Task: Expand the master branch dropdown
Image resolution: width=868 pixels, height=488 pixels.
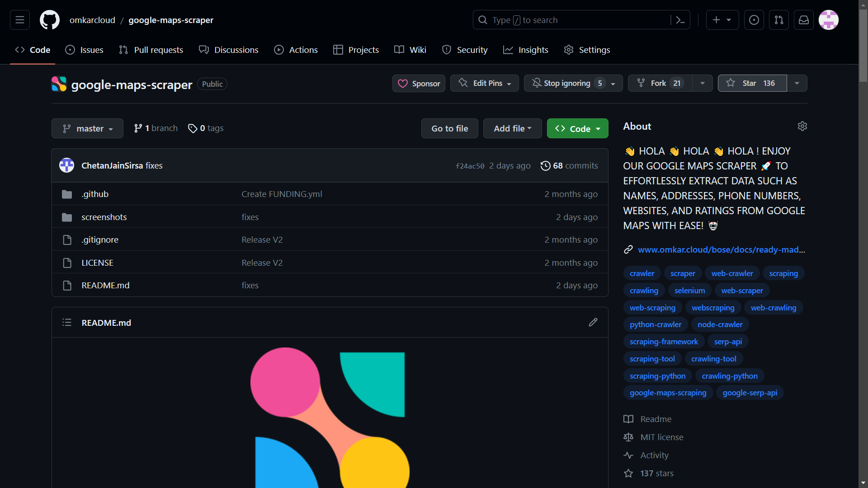Action: coord(88,128)
